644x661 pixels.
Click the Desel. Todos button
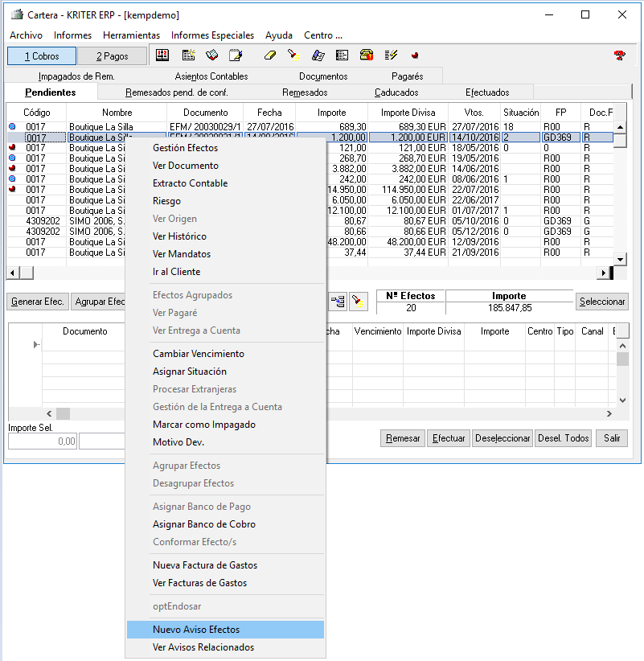pos(563,438)
